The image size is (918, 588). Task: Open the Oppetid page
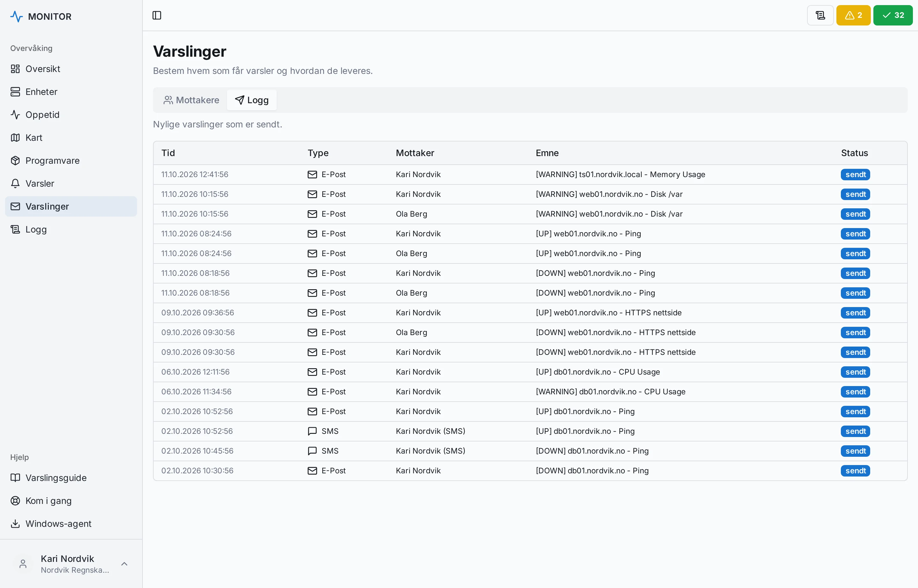pos(71,115)
